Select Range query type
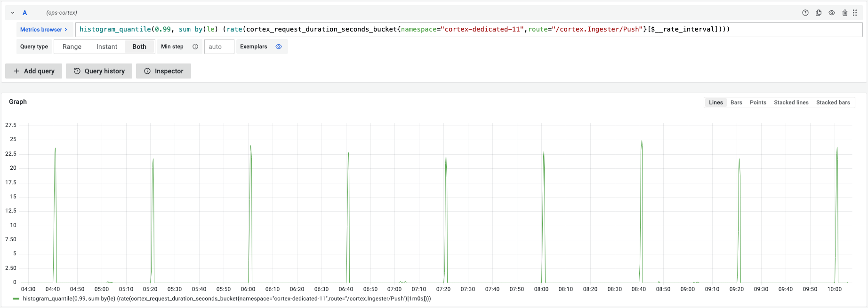The width and height of the screenshot is (868, 308). click(72, 47)
